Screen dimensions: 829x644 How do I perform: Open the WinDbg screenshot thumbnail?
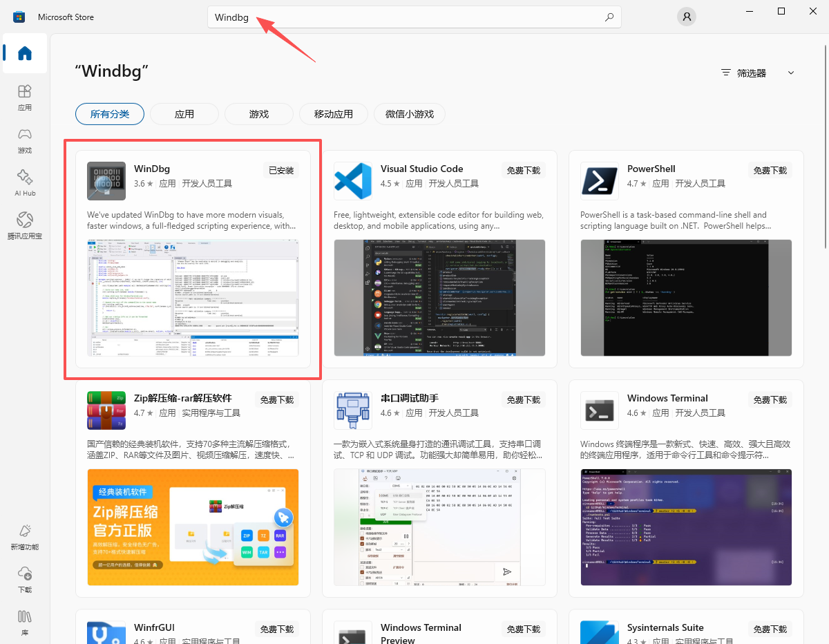pos(193,298)
